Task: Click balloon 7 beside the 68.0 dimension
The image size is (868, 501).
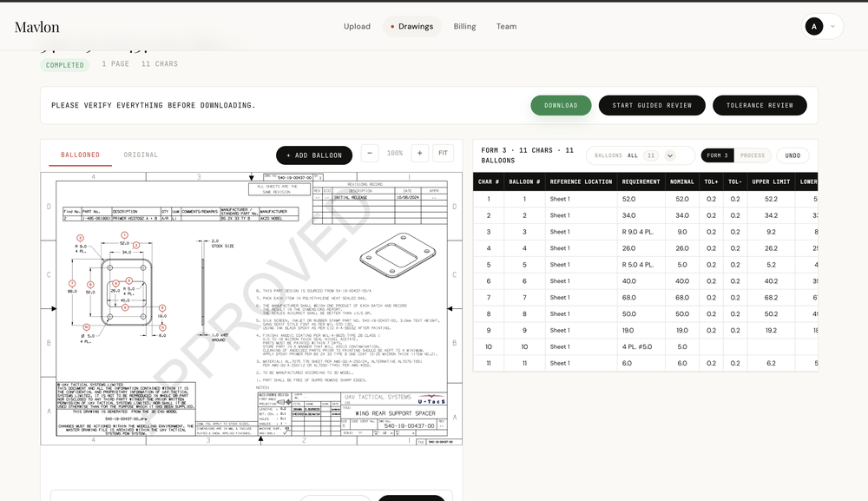Action: coord(72,283)
